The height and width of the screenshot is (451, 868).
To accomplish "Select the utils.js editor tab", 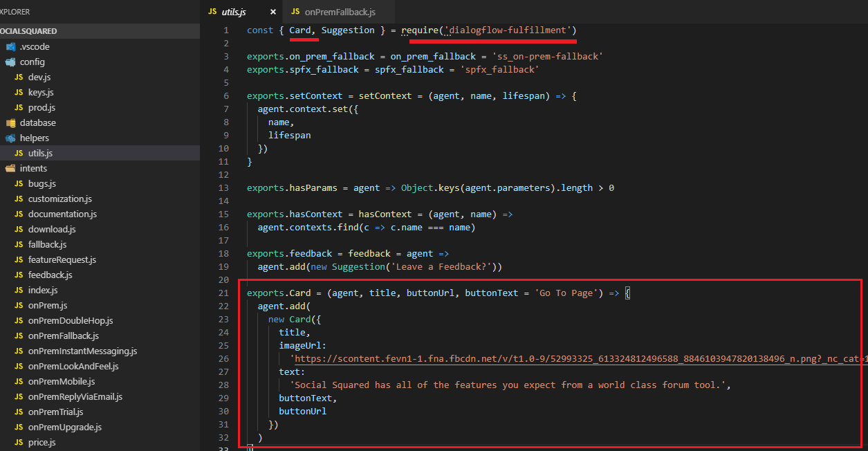I will tap(234, 12).
